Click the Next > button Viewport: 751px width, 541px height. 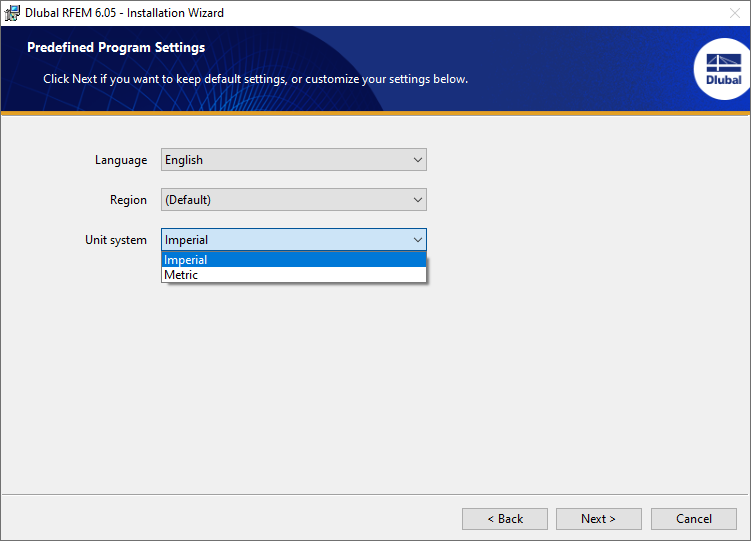tap(599, 519)
